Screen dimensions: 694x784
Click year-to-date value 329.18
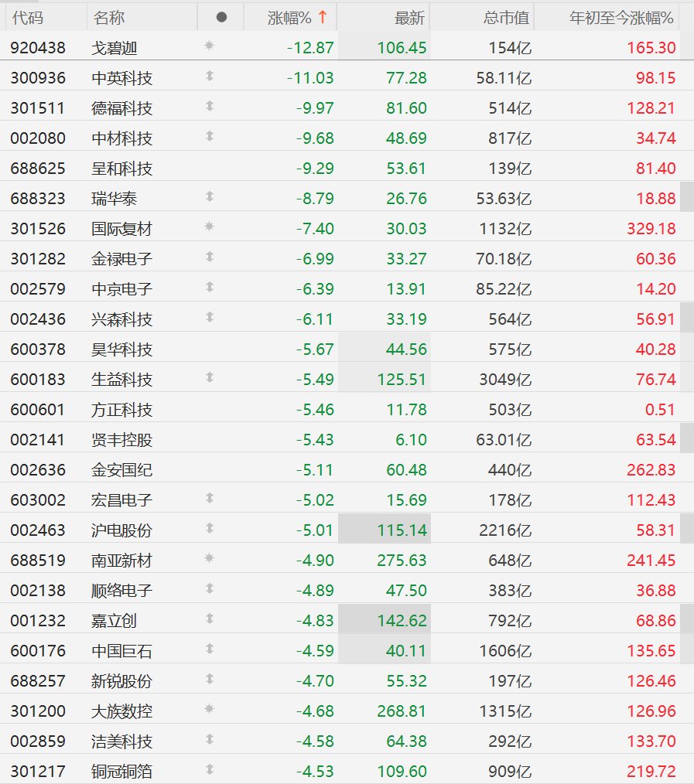(651, 229)
